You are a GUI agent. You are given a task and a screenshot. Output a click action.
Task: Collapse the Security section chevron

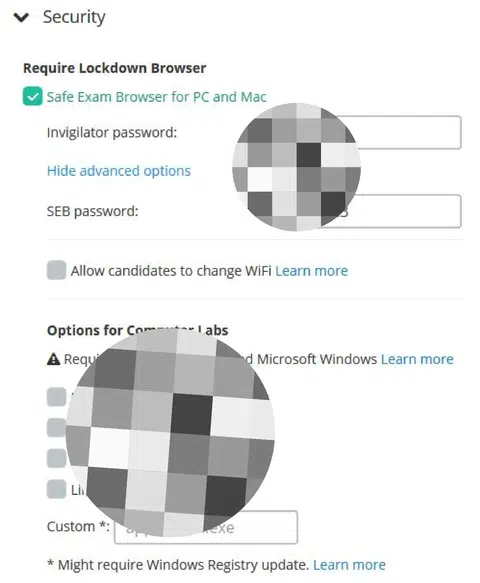pyautogui.click(x=21, y=17)
